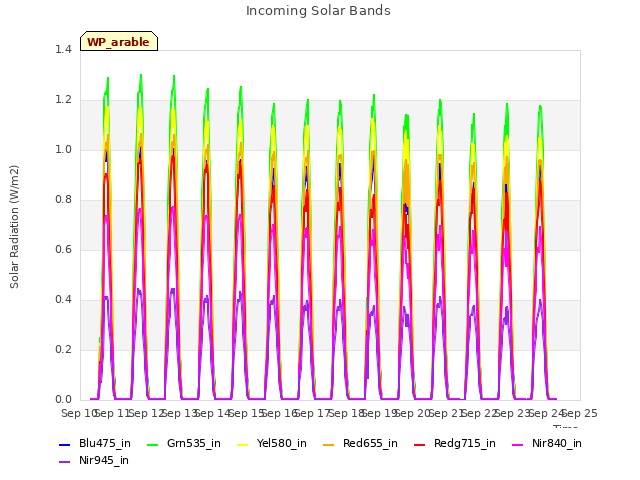Click the WP_arable annotation label

[119, 41]
